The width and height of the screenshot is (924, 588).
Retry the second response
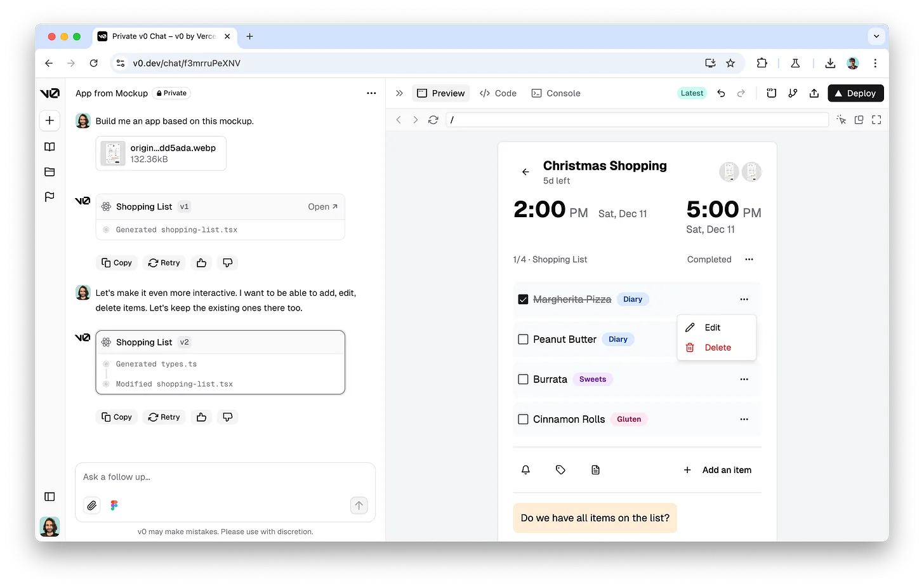164,417
